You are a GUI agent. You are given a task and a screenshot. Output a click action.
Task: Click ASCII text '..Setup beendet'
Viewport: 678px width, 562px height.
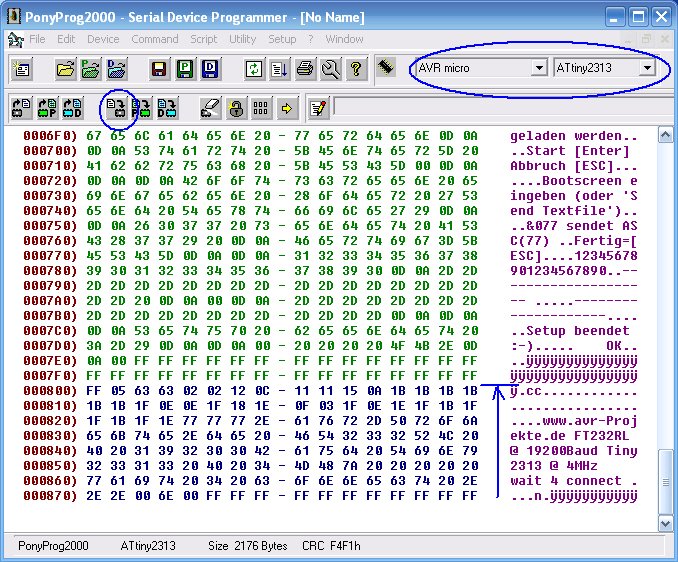pyautogui.click(x=569, y=331)
